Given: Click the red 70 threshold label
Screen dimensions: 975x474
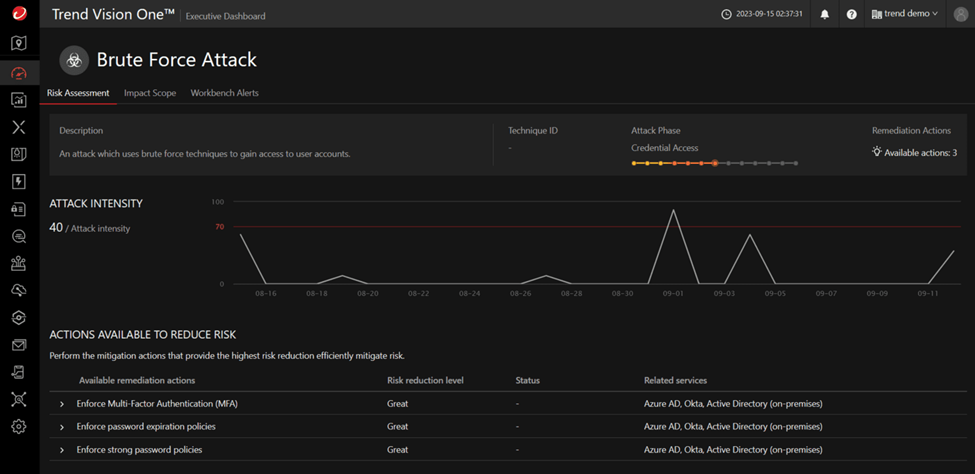Looking at the screenshot, I should pos(219,227).
